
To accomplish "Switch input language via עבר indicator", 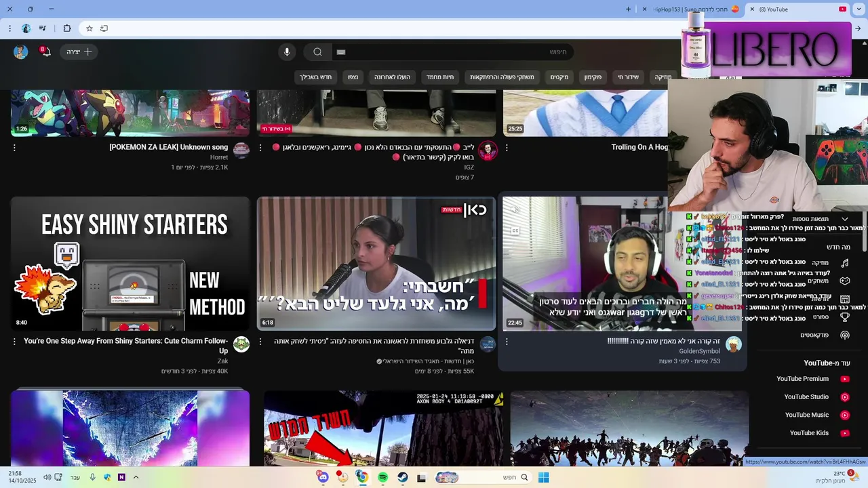I will click(x=75, y=477).
